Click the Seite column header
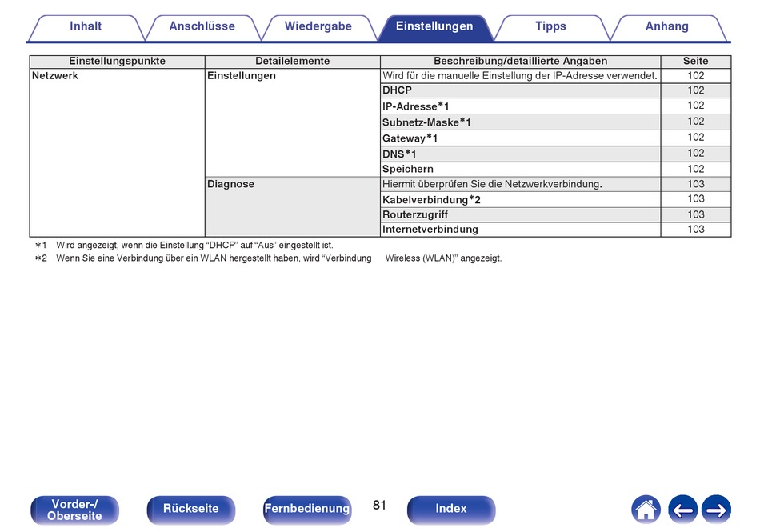This screenshot has width=760, height=532. [x=695, y=61]
